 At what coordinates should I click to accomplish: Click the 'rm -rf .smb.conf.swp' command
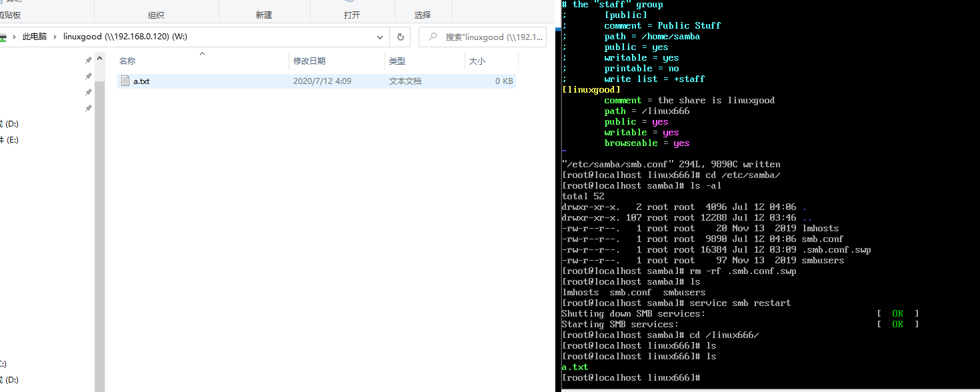coord(743,271)
